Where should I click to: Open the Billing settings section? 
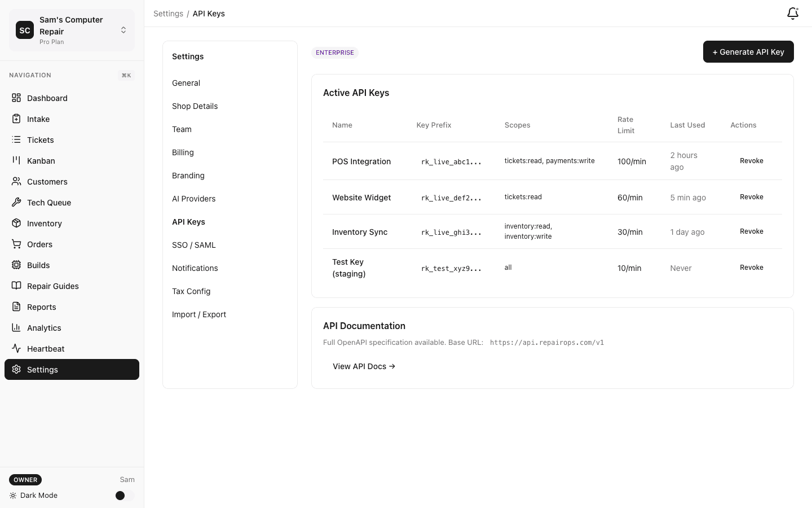coord(183,152)
